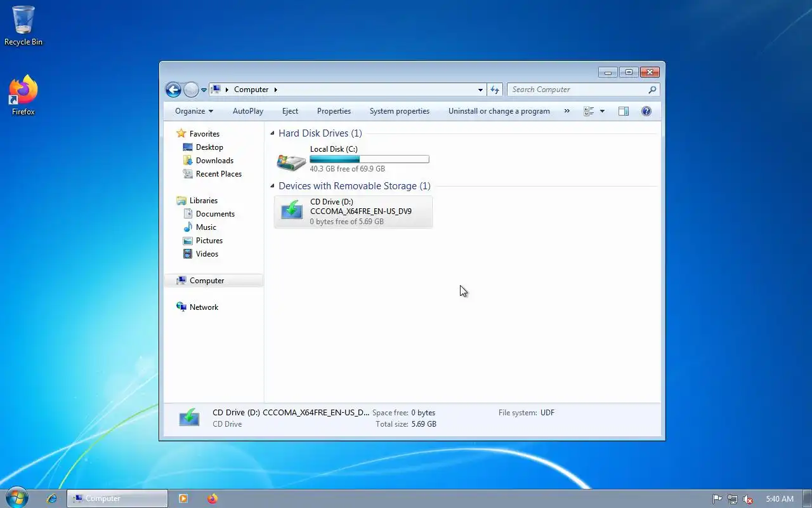The height and width of the screenshot is (508, 812).
Task: Click the Change your view icon
Action: (x=589, y=111)
